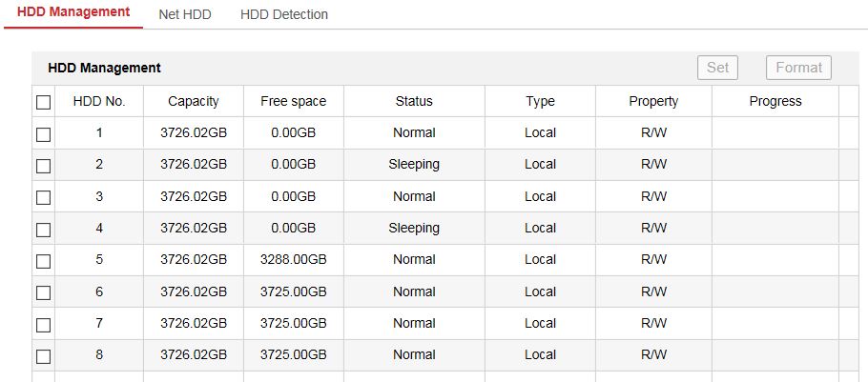Click the Capacity column header
Screen dimensions: 868x382
[194, 101]
